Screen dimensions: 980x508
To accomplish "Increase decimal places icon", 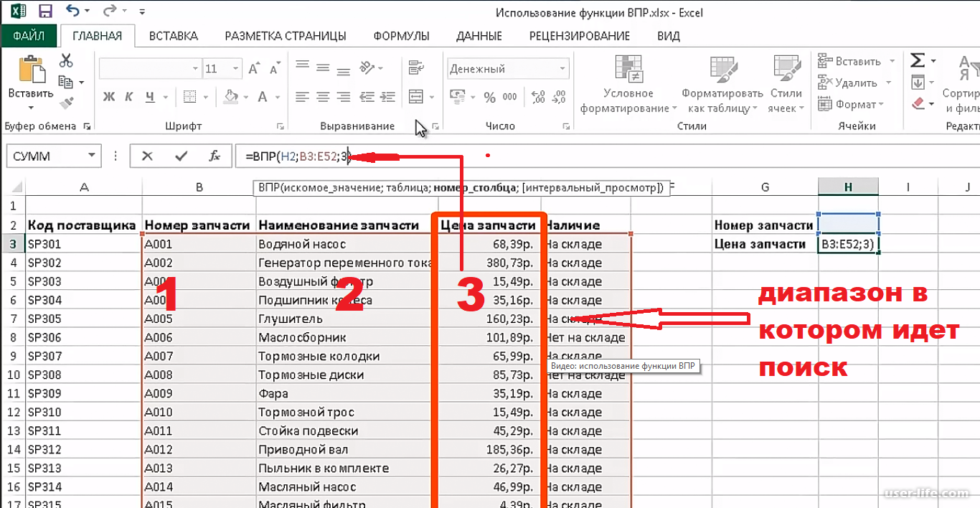I will [x=537, y=97].
